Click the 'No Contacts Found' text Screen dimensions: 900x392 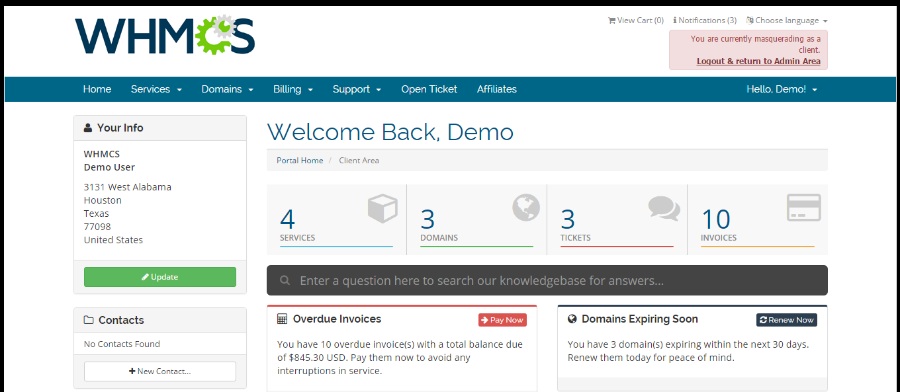point(122,344)
